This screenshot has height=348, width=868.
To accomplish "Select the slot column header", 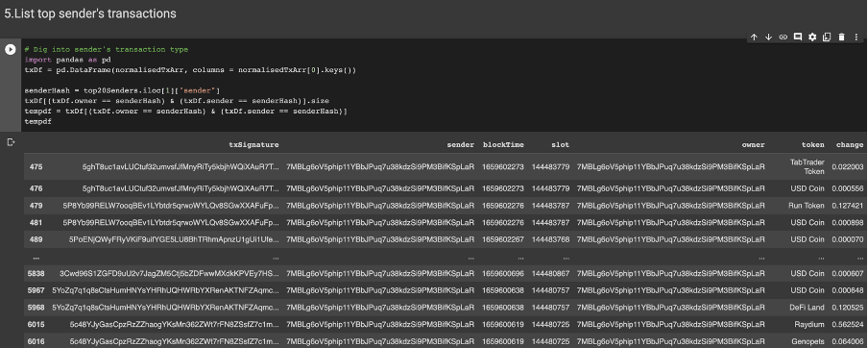I will [560, 144].
